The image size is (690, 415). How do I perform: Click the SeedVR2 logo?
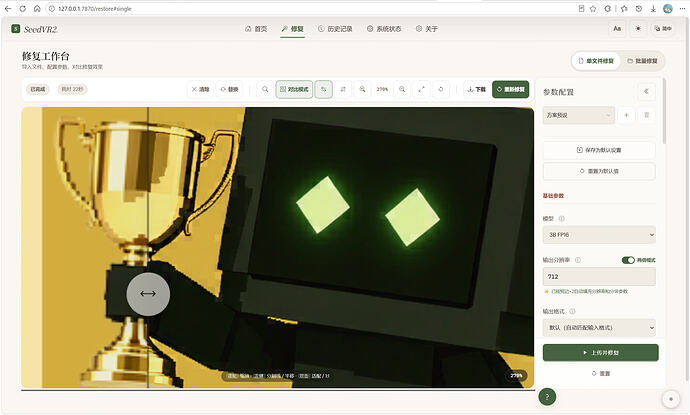tap(34, 29)
